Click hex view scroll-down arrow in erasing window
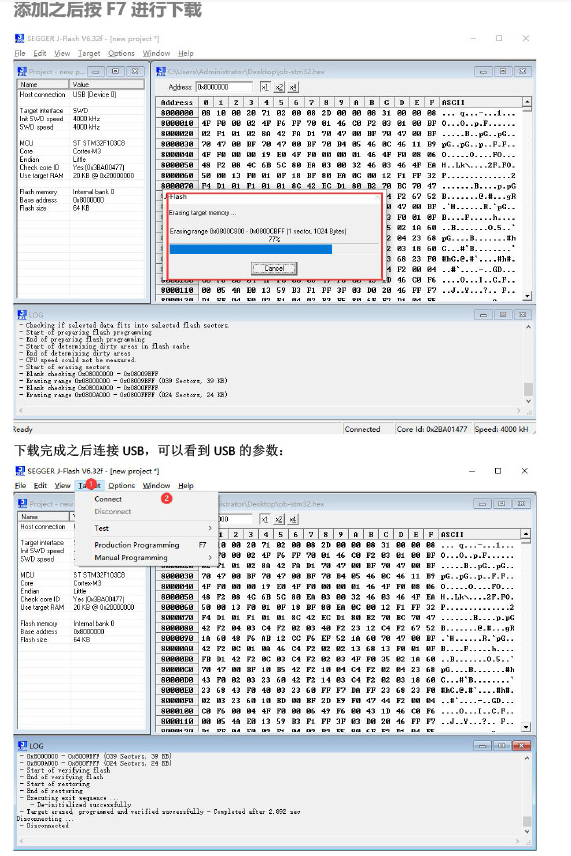The height and width of the screenshot is (856, 571). point(527,296)
